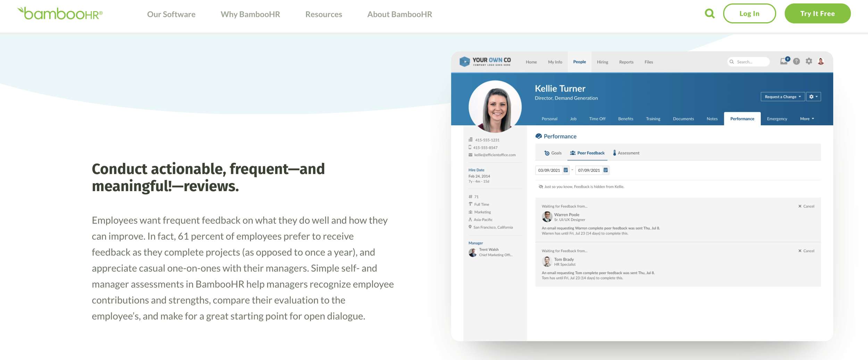This screenshot has width=868, height=360.
Task: Click the user avatar in app header
Action: coord(821,62)
